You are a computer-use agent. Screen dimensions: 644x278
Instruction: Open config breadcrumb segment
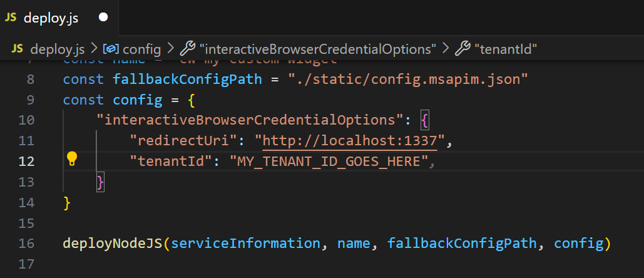pyautogui.click(x=141, y=49)
